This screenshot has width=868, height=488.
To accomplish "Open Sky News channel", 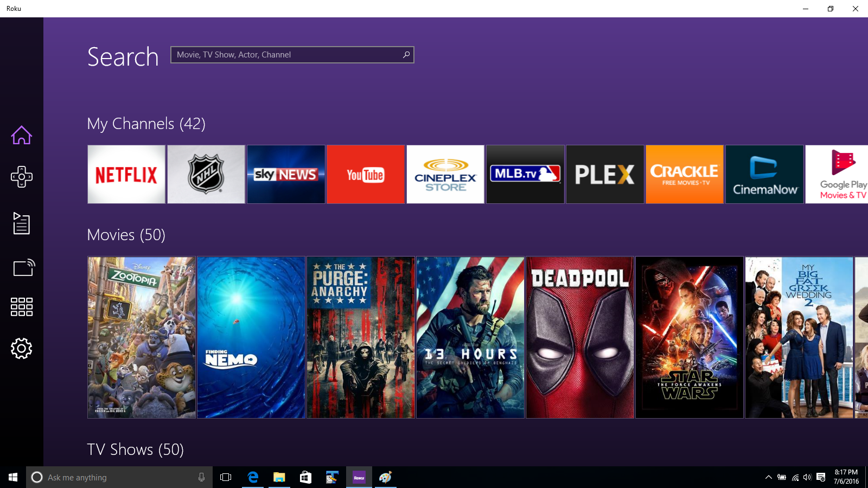I will click(285, 174).
